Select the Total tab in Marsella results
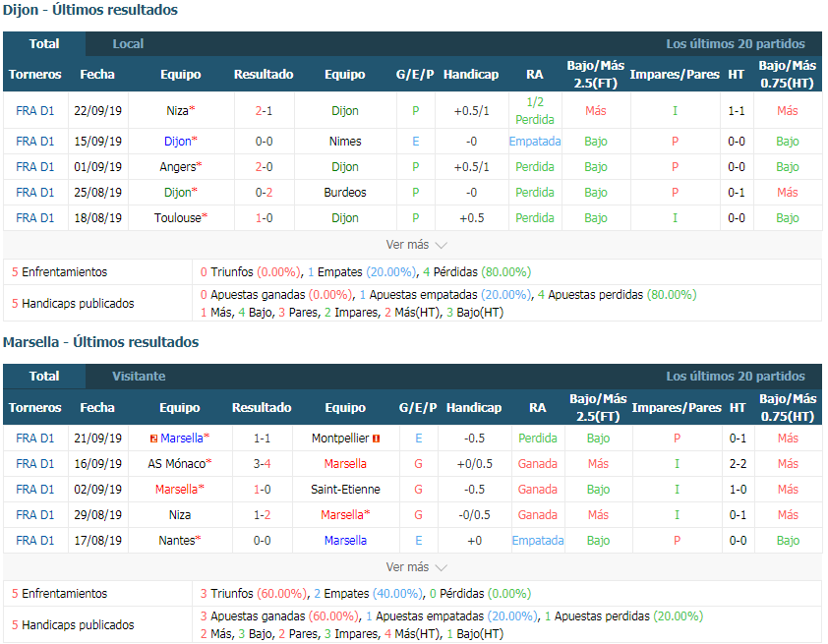Viewport: 828px width, 644px height. pos(44,377)
